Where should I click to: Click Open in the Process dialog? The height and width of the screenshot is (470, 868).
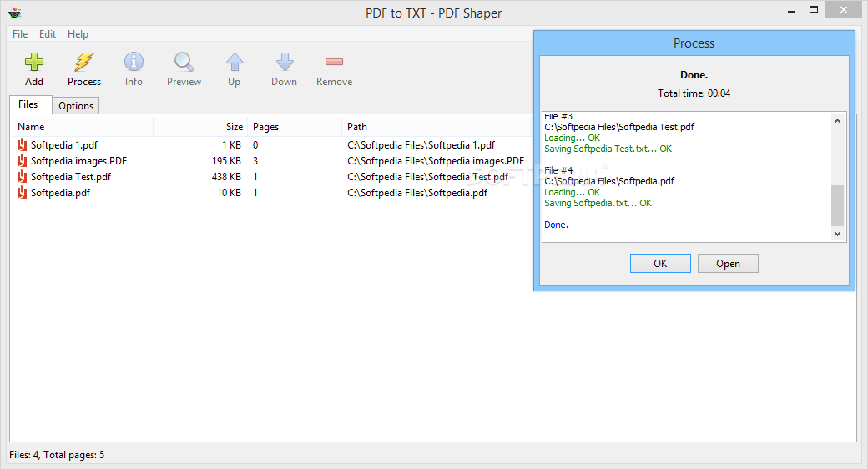728,264
